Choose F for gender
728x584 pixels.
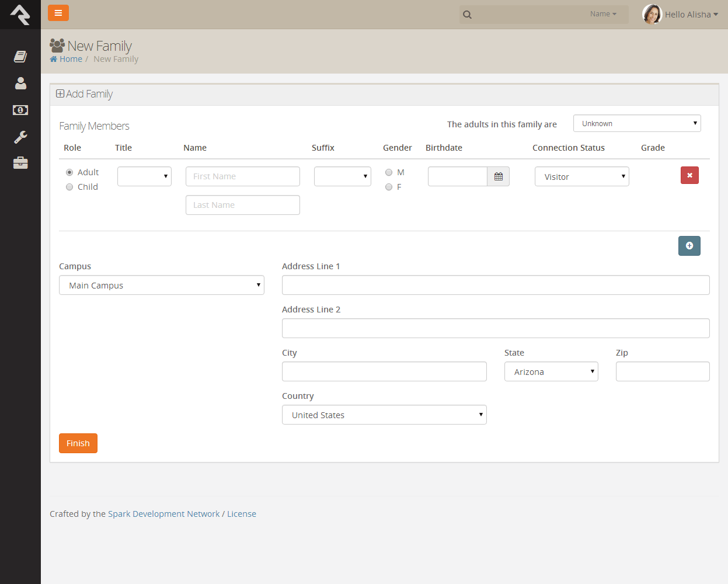tap(389, 187)
